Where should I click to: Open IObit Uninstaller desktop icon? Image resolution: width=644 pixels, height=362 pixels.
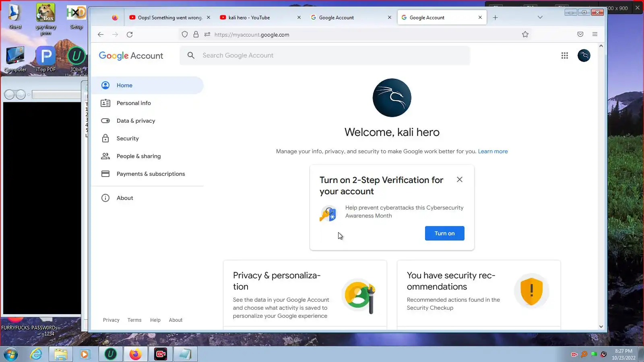76,61
